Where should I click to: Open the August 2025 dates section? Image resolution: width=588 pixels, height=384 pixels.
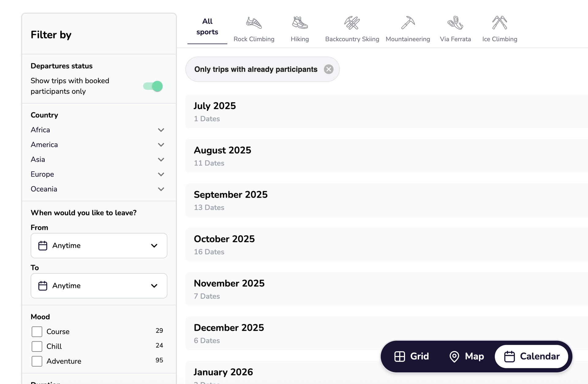click(386, 156)
